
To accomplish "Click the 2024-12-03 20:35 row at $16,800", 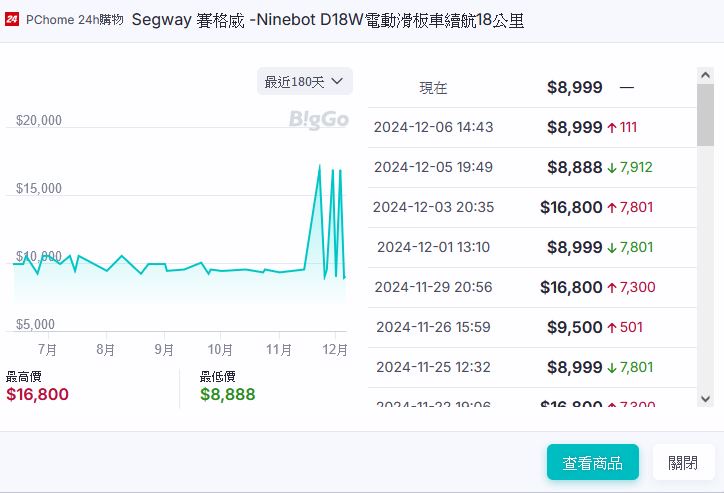I will [530, 207].
